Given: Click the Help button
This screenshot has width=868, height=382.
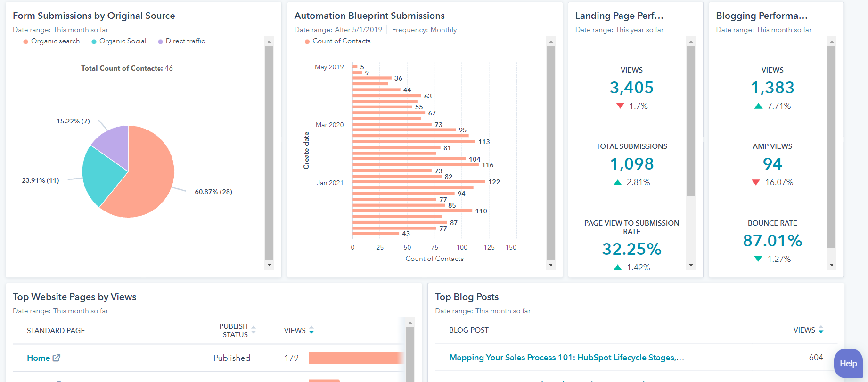Looking at the screenshot, I should [x=848, y=363].
